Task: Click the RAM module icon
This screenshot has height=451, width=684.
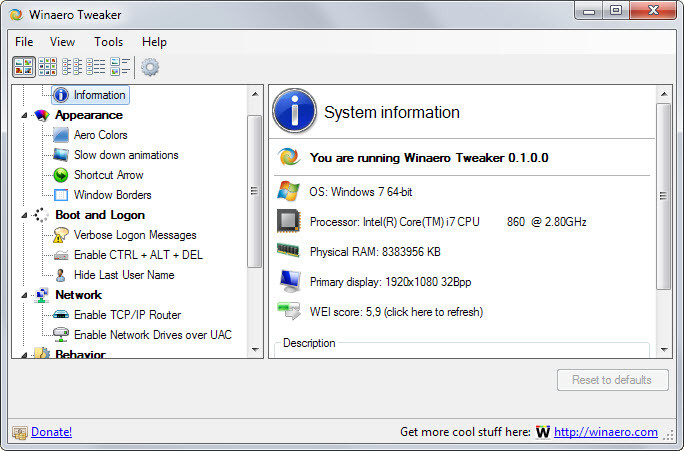Action: 288,251
